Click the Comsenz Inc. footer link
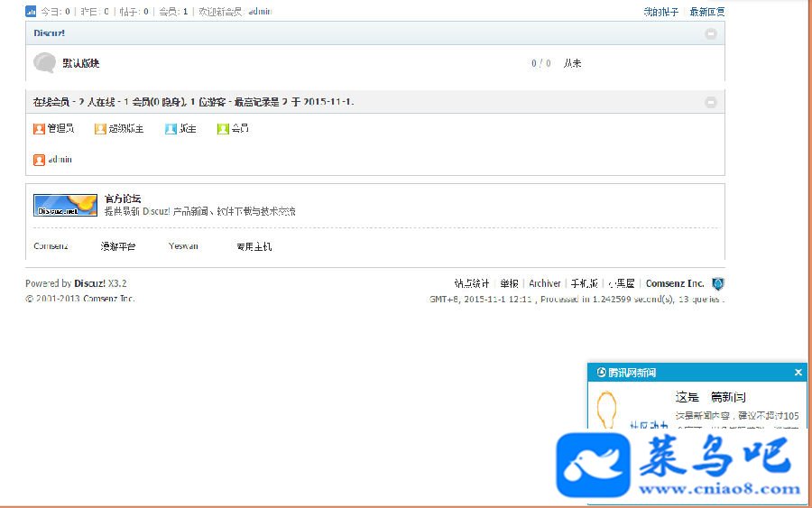 click(x=675, y=283)
